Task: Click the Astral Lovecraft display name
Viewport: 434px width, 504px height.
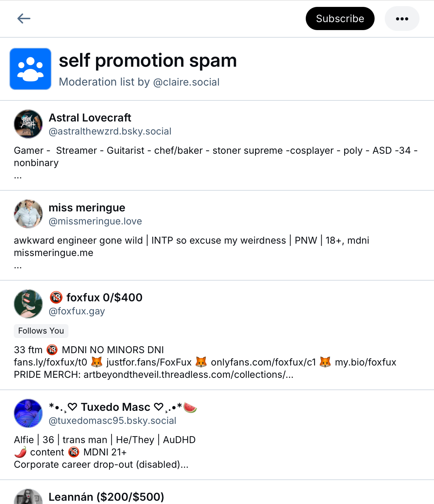Action: (90, 118)
